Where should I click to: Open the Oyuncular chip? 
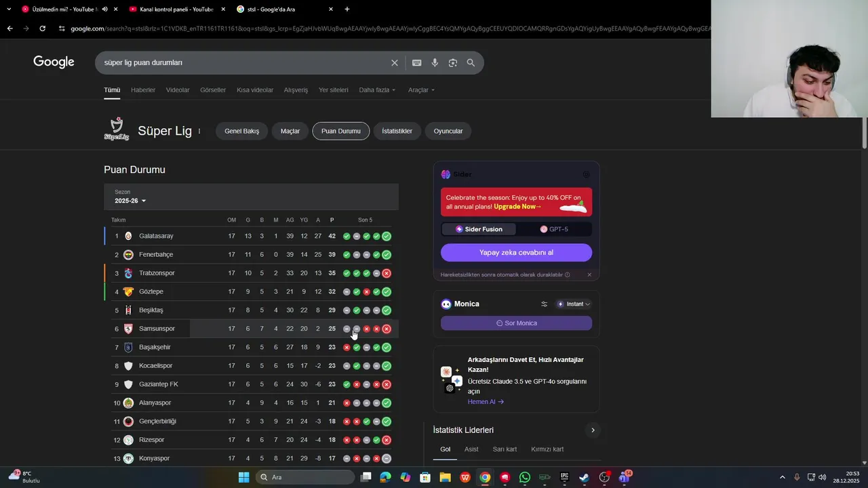click(x=448, y=131)
